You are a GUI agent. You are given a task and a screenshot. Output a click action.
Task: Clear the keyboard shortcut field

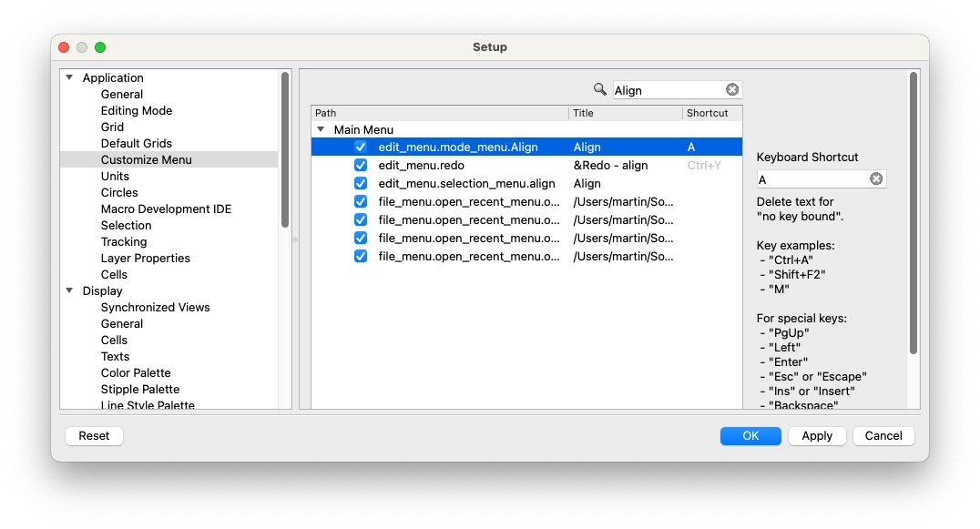pos(875,179)
